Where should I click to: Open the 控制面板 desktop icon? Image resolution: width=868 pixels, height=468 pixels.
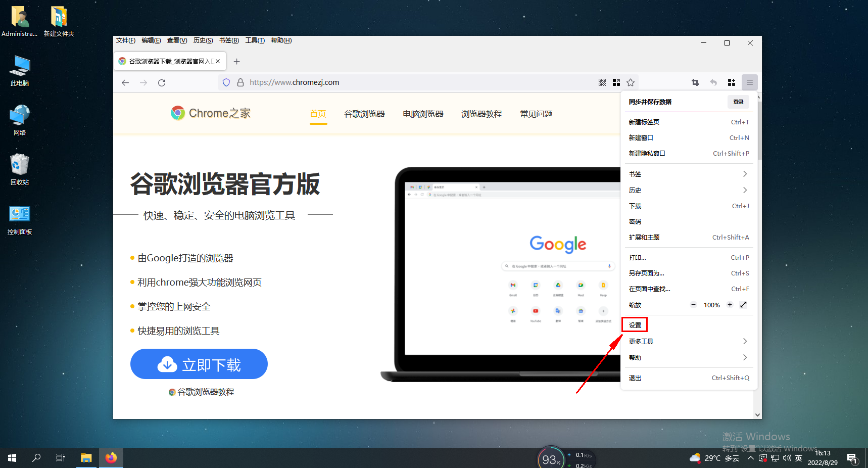point(20,220)
